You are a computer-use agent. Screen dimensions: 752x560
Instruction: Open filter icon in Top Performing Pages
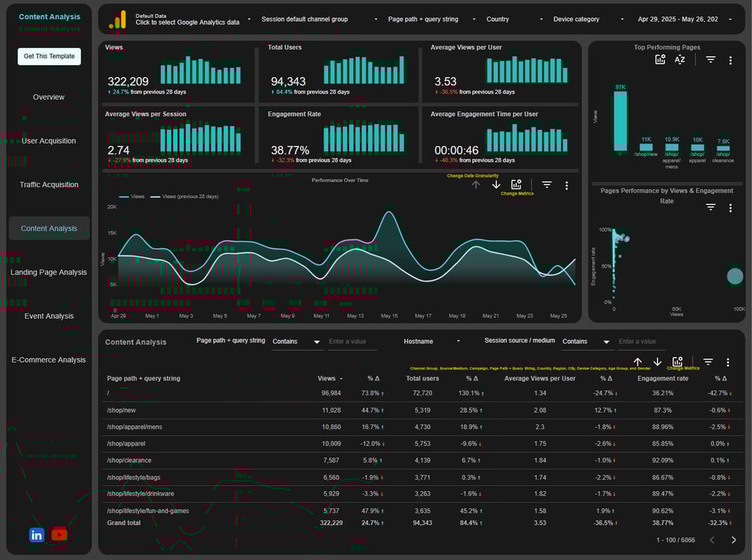click(711, 60)
